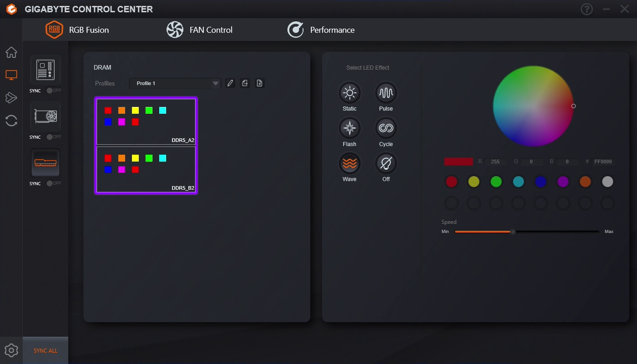The image size is (637, 364).
Task: Open the help question mark
Action: coord(586,9)
